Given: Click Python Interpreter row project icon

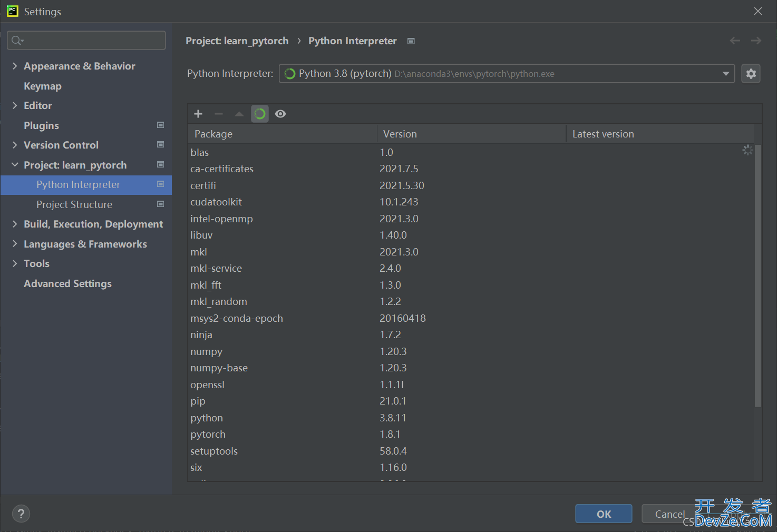Looking at the screenshot, I should 161,184.
